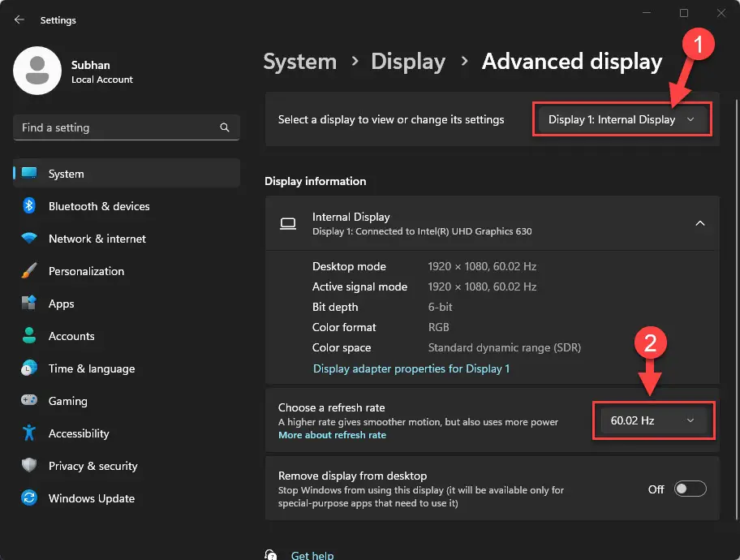
Task: Click the Windows Update sync icon
Action: click(x=29, y=498)
